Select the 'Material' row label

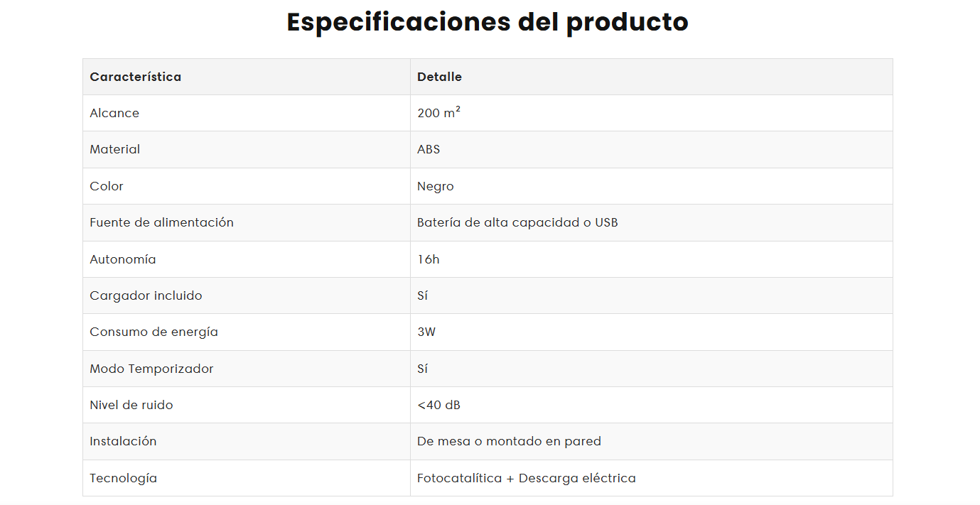coord(114,149)
